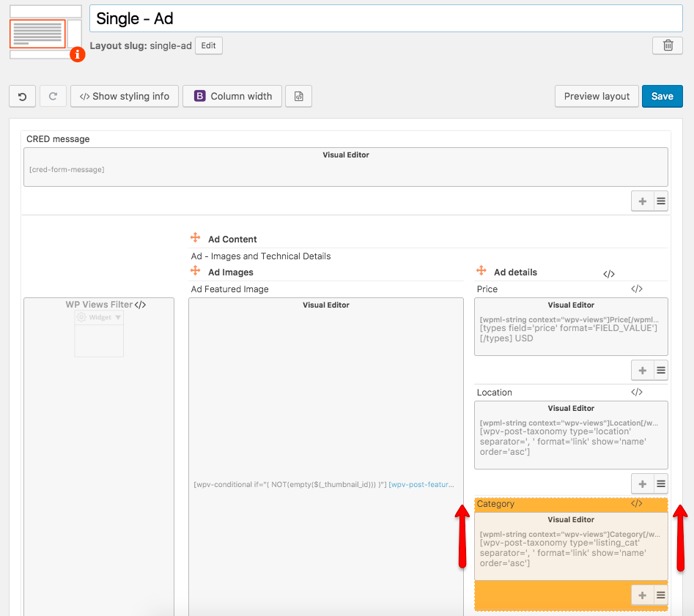Image resolution: width=694 pixels, height=616 pixels.
Task: Click the [cred-form-message] shortcode text
Action: (67, 169)
